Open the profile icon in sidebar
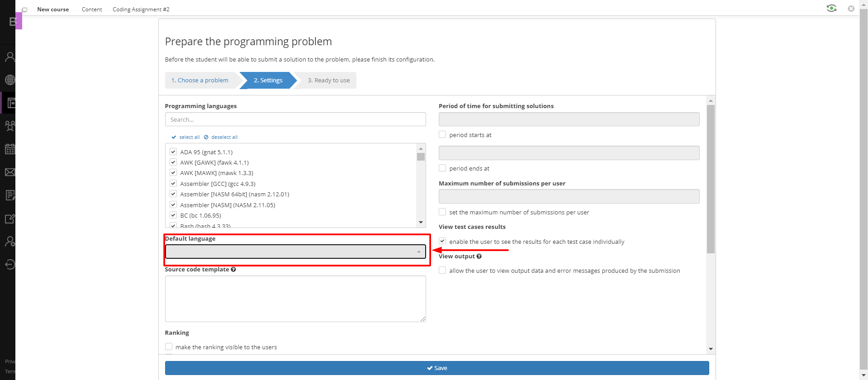The image size is (868, 380). (10, 57)
